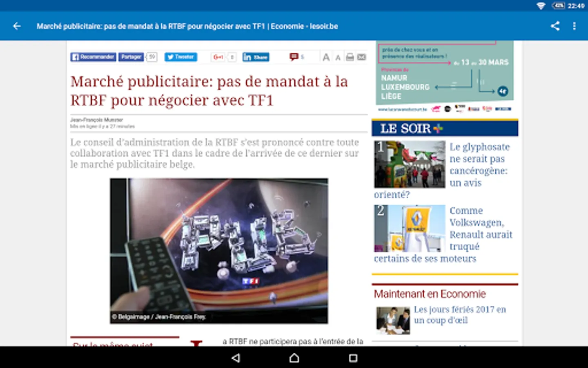Viewport: 588px width, 368px height.
Task: Open the jours fériés article thumbnail
Action: point(393,320)
